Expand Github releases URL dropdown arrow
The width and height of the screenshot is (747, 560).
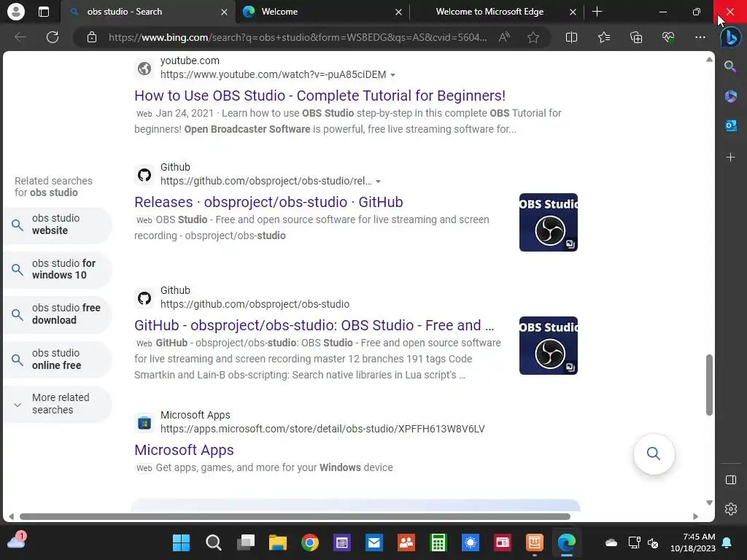378,182
